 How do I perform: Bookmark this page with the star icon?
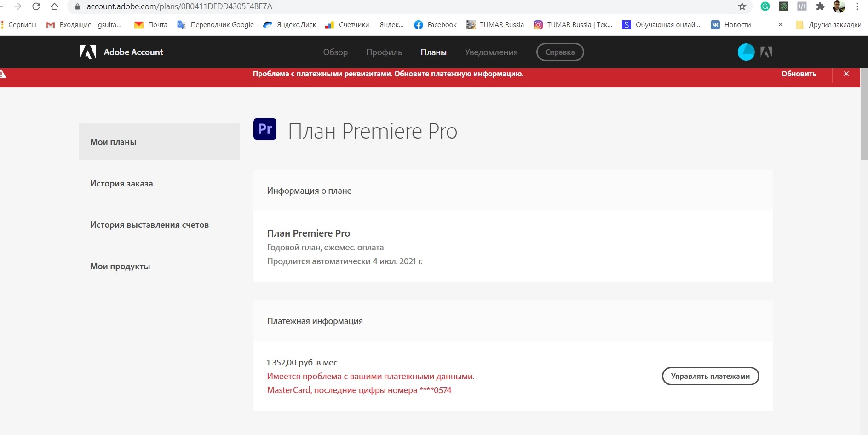(742, 6)
